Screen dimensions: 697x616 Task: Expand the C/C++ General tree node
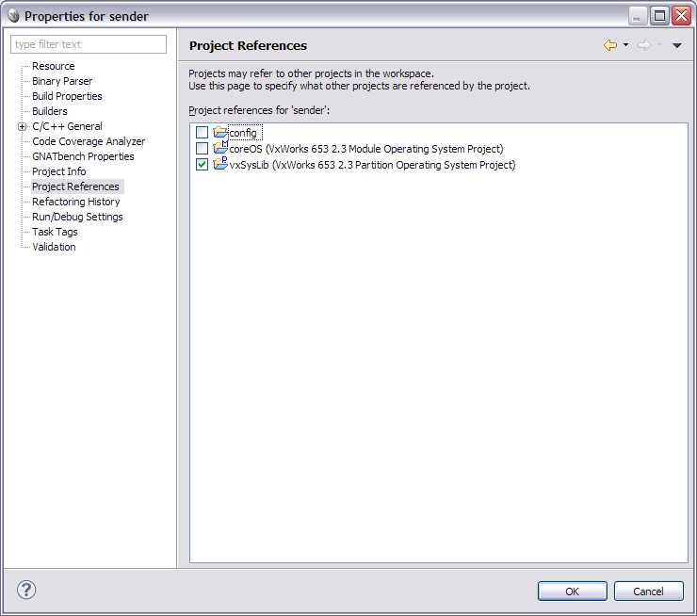(22, 126)
